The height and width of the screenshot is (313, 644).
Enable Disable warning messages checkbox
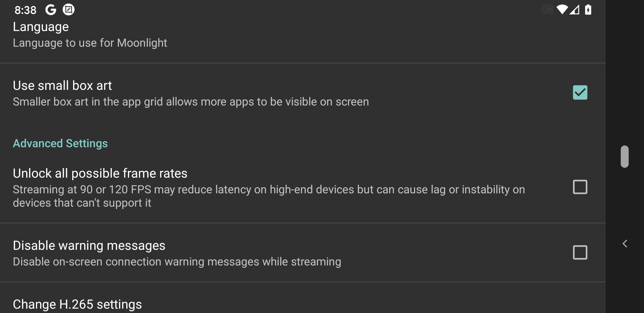click(x=580, y=252)
